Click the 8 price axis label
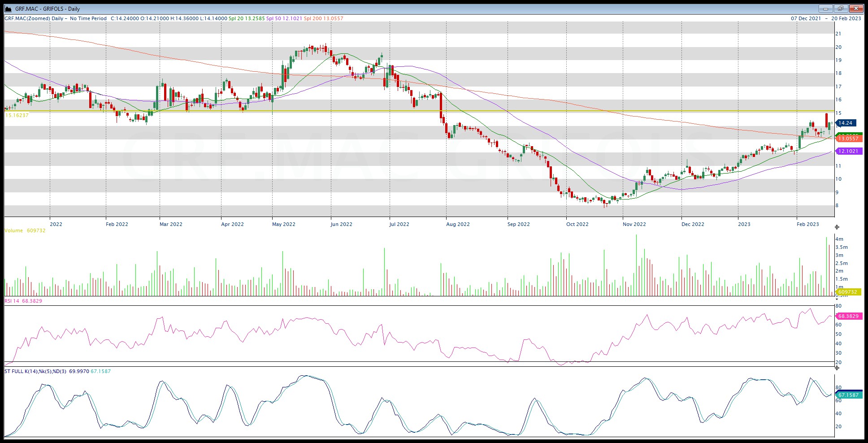Screen dimensions: 868x443 837,206
